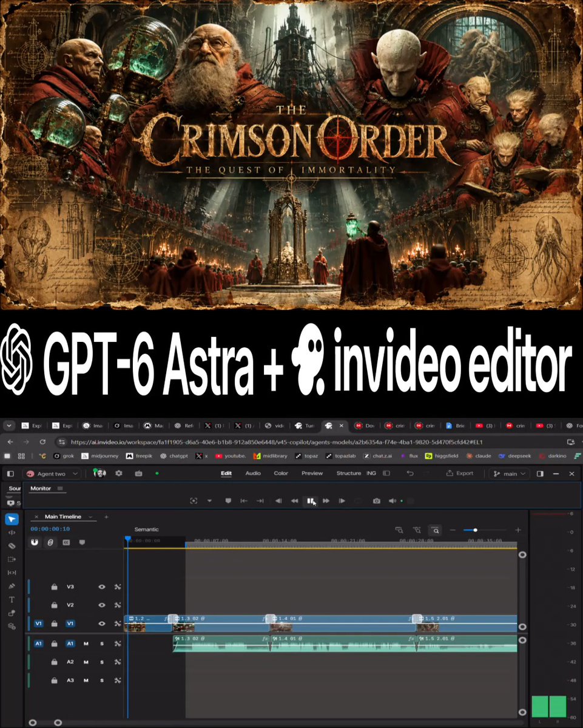This screenshot has width=583, height=728.
Task: Open the Monitor panel tab
Action: (41, 488)
